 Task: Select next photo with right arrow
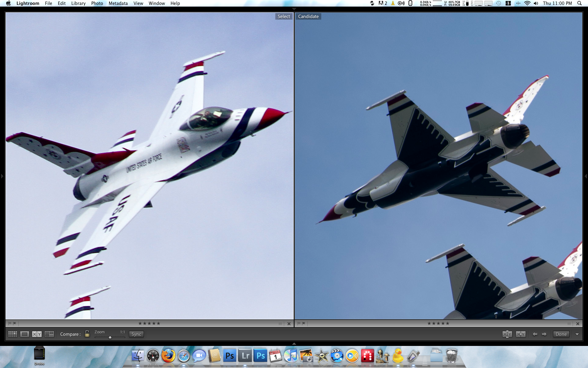544,334
